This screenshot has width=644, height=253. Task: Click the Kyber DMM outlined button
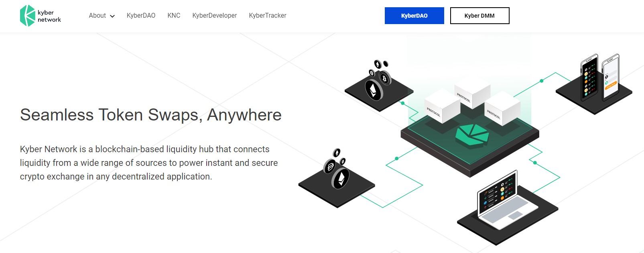click(479, 16)
